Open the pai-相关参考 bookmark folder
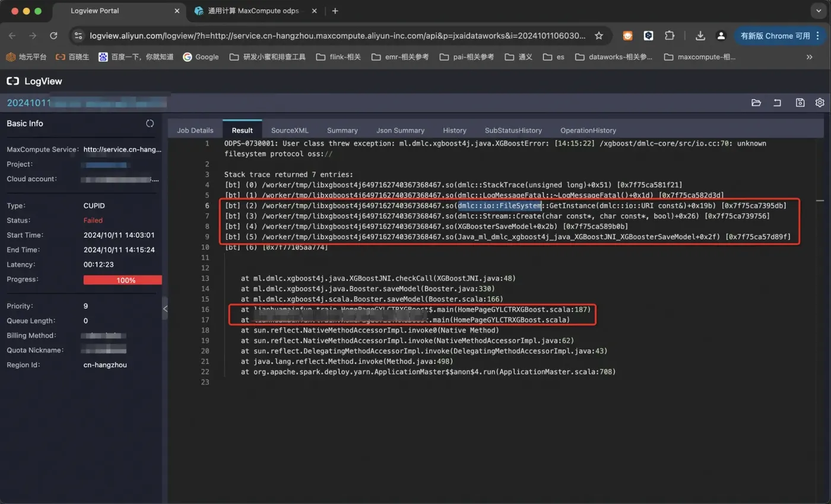This screenshot has height=504, width=831. (467, 57)
